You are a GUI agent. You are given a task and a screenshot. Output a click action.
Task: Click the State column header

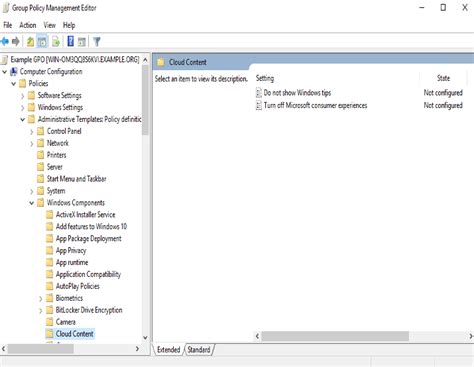click(443, 78)
